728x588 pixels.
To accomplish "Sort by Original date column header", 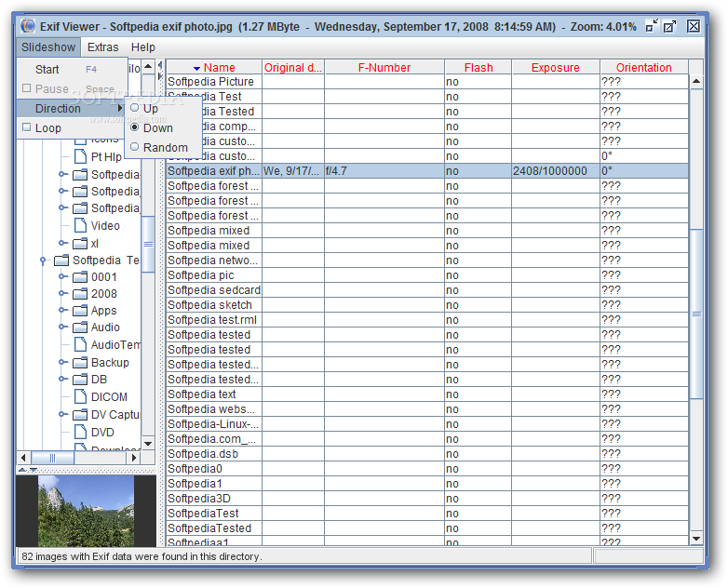I will tap(293, 68).
